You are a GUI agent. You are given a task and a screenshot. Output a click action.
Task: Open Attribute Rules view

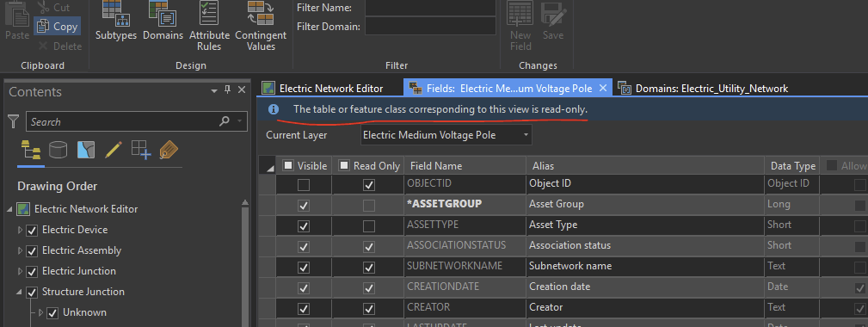[x=209, y=27]
